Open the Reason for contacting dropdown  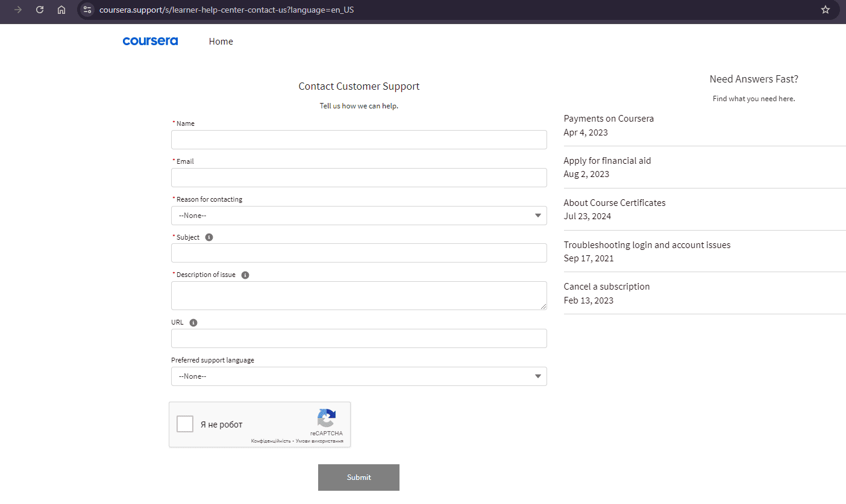click(x=359, y=216)
